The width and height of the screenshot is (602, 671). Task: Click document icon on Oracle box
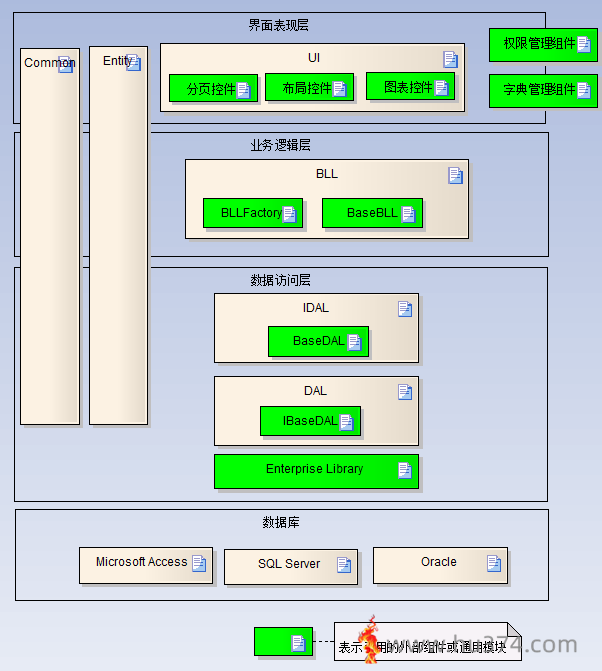494,563
